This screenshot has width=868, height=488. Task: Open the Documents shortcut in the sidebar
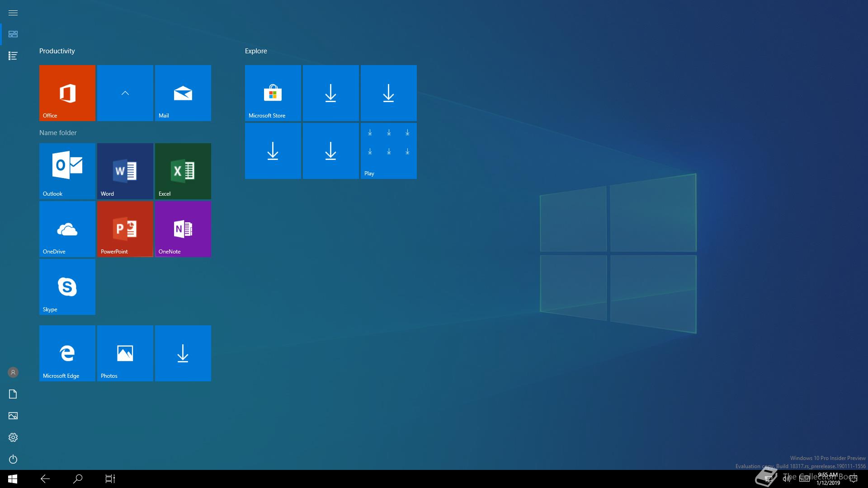(13, 394)
